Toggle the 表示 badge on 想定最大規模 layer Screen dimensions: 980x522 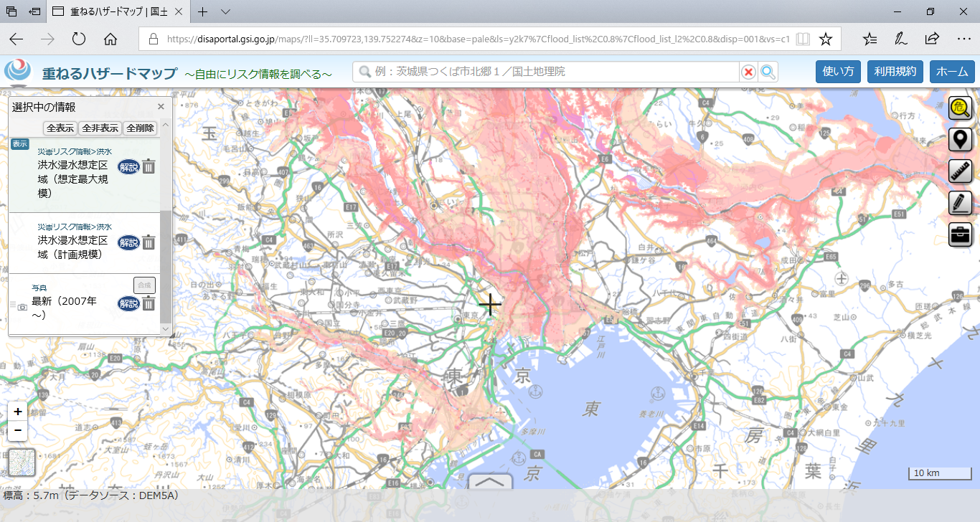click(x=20, y=144)
